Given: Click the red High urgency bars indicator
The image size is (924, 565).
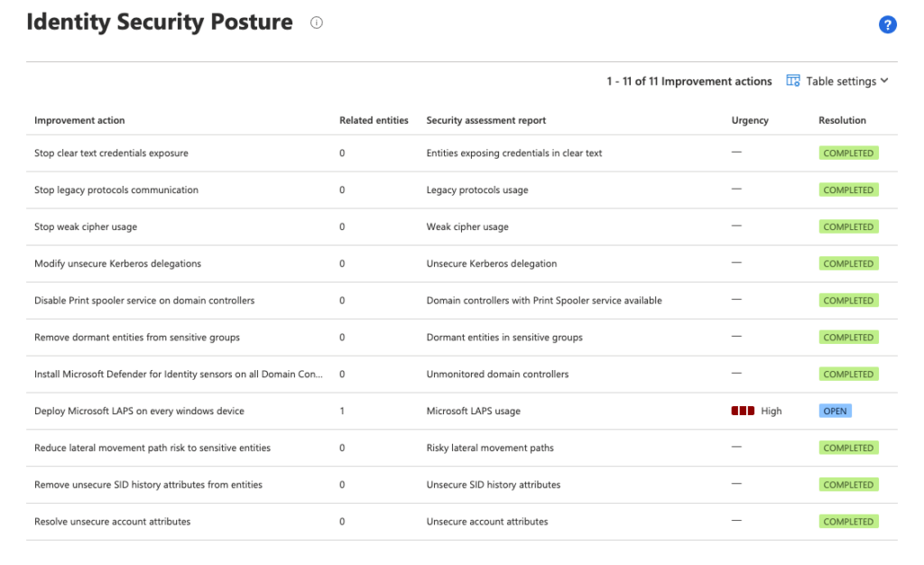Looking at the screenshot, I should point(743,410).
